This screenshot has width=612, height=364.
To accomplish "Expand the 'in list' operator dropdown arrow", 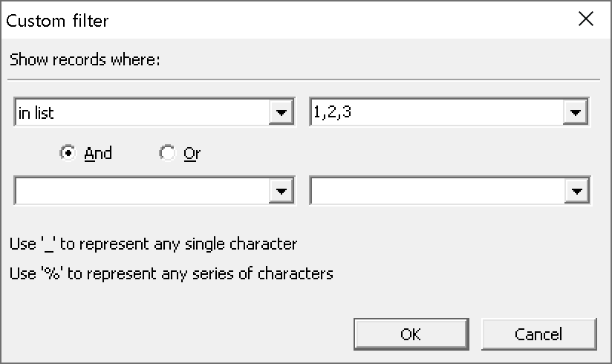I will pyautogui.click(x=281, y=113).
